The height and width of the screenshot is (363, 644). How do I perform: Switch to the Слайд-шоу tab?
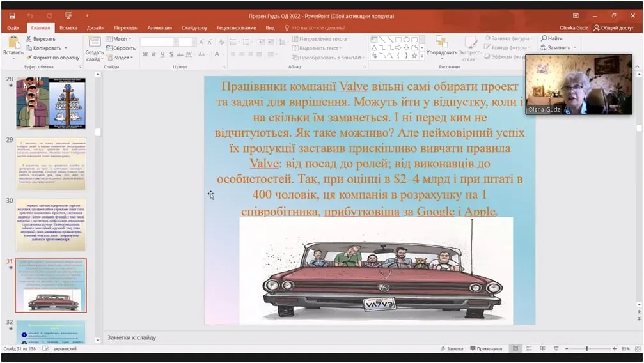click(194, 28)
